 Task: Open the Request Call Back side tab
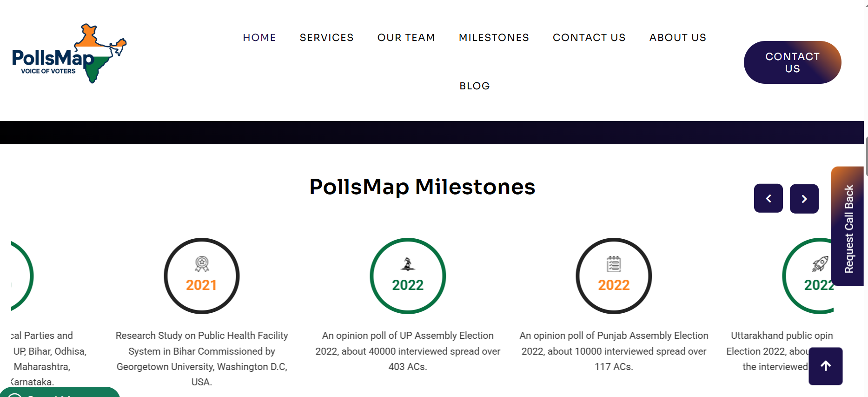click(x=848, y=226)
